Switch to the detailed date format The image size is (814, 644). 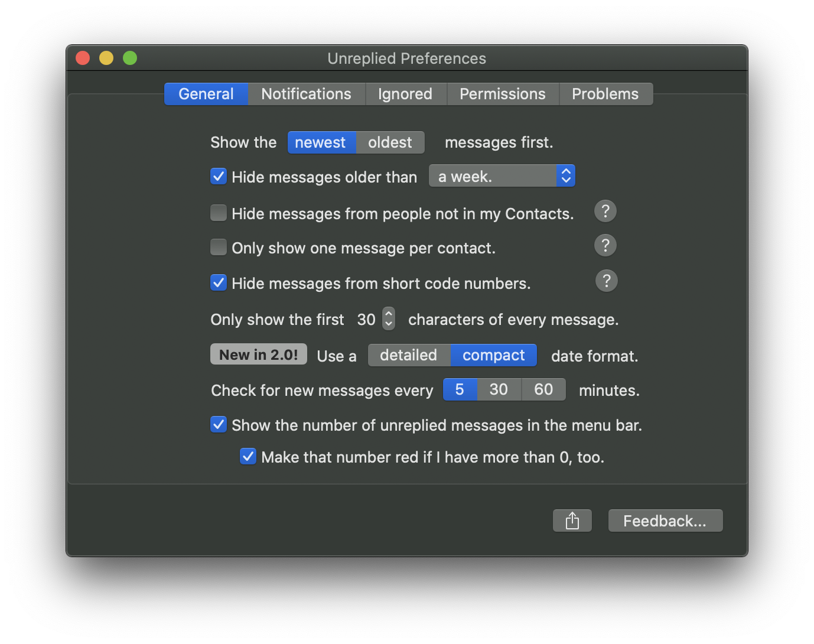pyautogui.click(x=409, y=355)
